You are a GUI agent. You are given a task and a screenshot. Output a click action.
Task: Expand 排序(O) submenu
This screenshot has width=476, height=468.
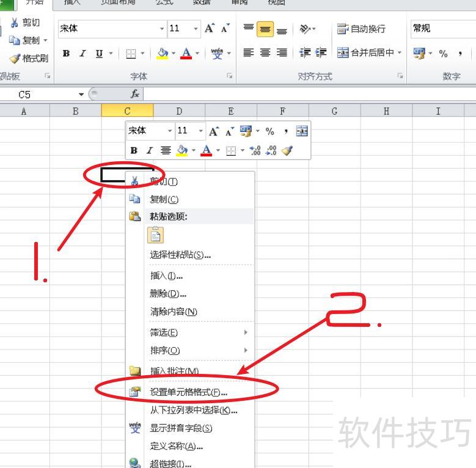coord(190,350)
